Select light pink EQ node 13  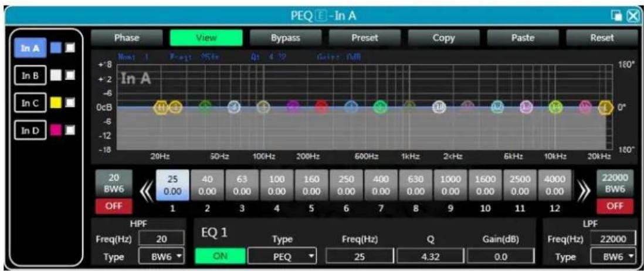pos(527,107)
